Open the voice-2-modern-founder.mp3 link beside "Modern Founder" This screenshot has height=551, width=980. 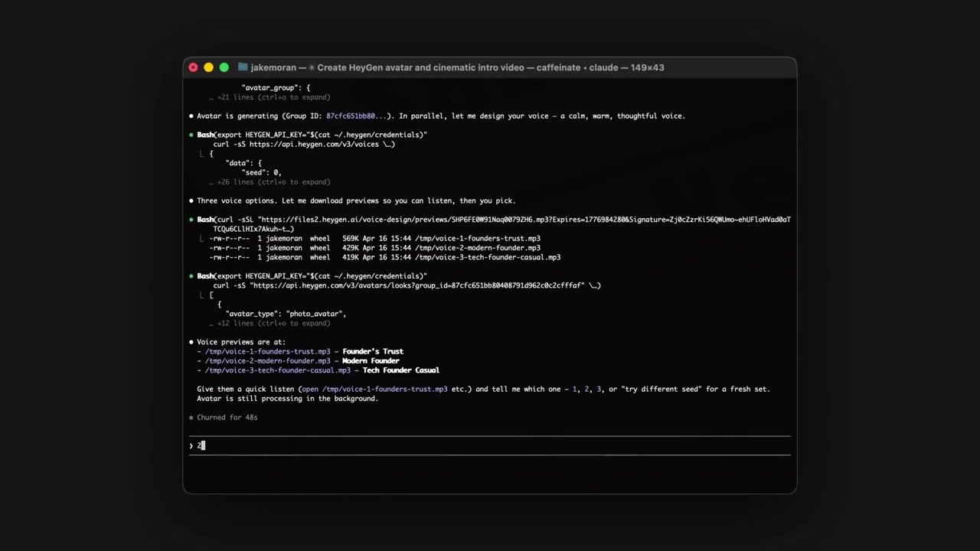(267, 360)
